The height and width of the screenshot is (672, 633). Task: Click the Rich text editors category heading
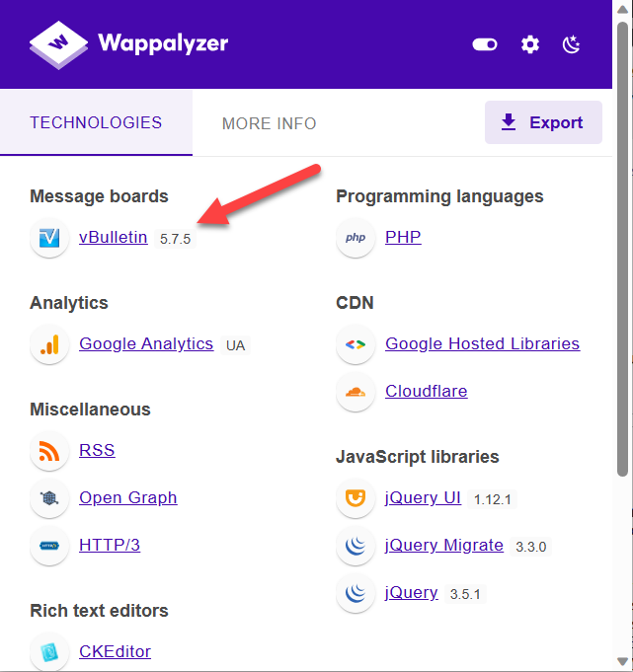pyautogui.click(x=99, y=611)
